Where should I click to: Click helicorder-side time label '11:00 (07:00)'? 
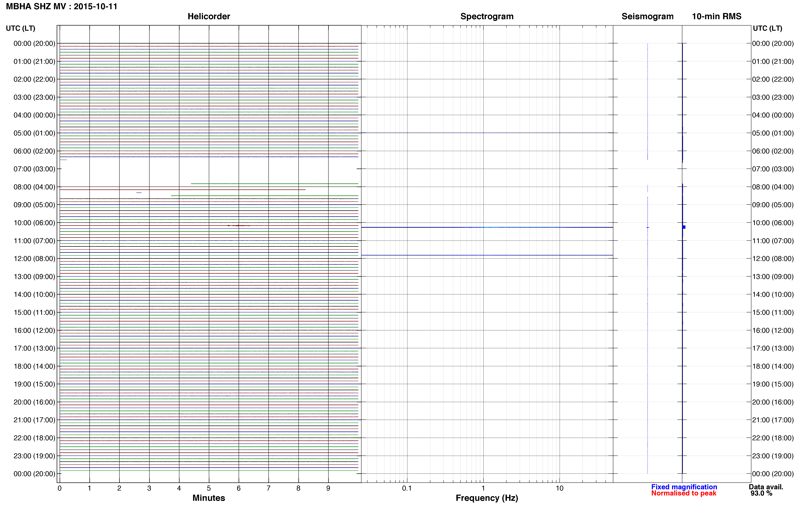coord(34,241)
